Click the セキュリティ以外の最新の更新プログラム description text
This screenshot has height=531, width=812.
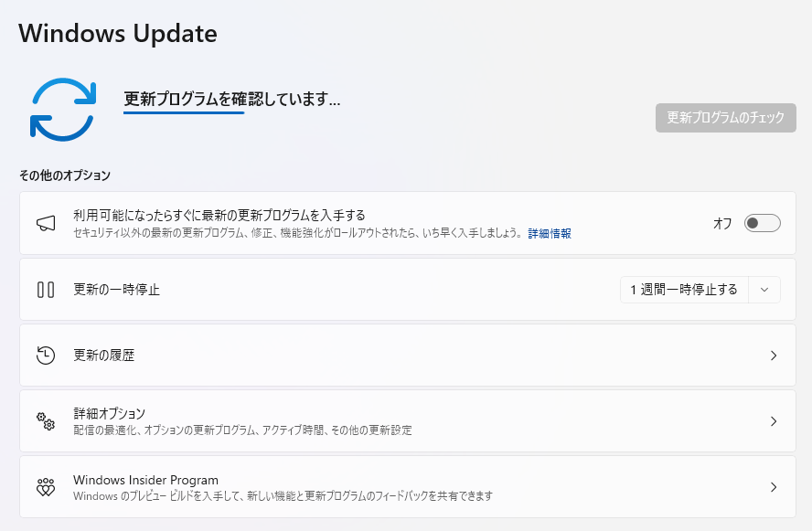pyautogui.click(x=298, y=233)
